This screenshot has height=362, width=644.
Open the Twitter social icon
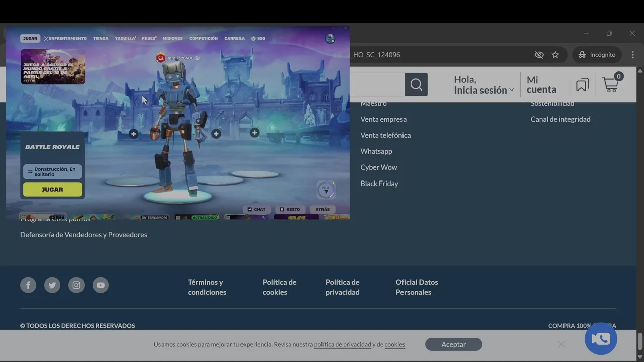point(52,285)
